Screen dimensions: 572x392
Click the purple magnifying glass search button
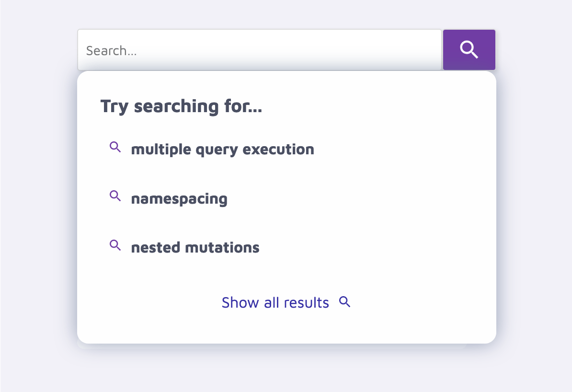(x=469, y=49)
